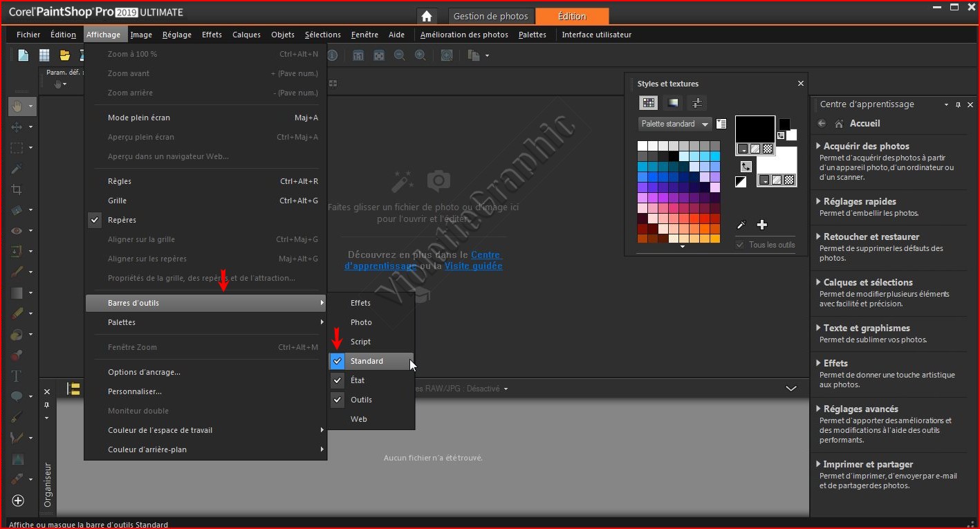Pick the eyedropper in Styles et textures
Screen dimensions: 980x529
click(x=741, y=225)
